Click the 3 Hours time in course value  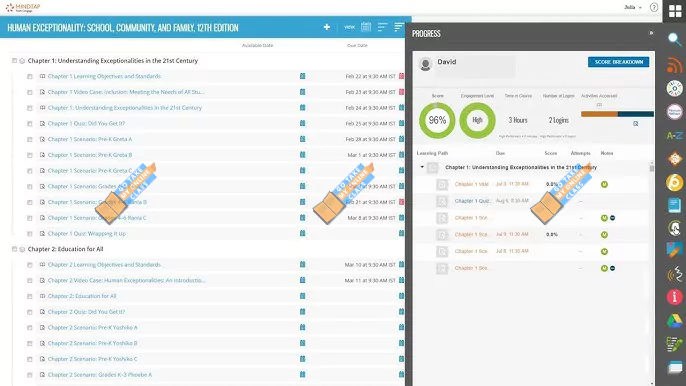pyautogui.click(x=518, y=120)
